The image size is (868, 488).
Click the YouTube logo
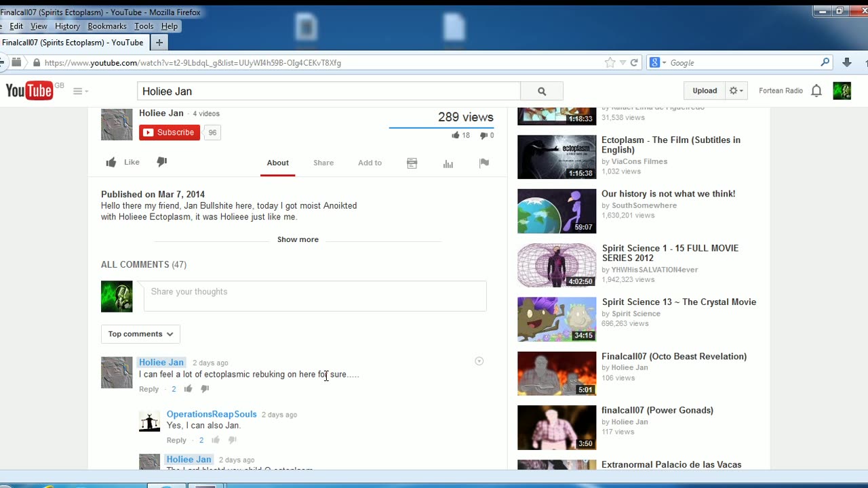29,91
